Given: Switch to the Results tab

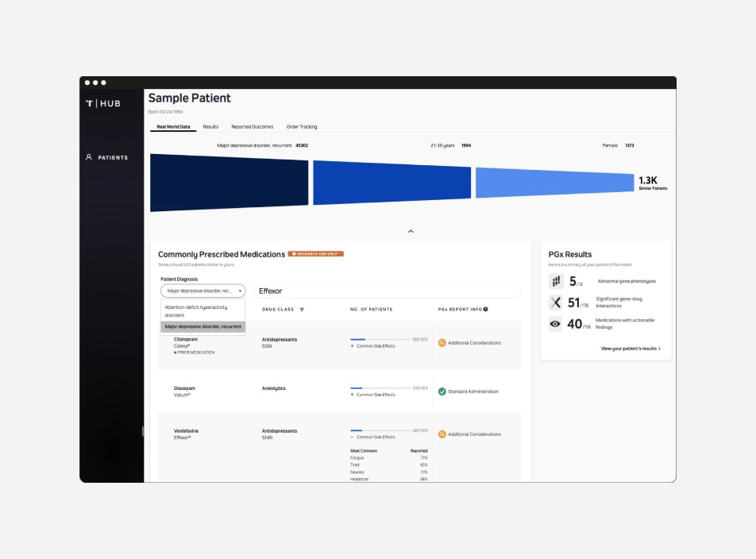Looking at the screenshot, I should pyautogui.click(x=210, y=127).
